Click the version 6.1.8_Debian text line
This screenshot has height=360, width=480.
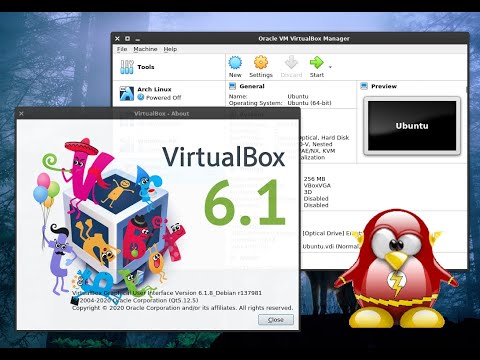coord(167,293)
